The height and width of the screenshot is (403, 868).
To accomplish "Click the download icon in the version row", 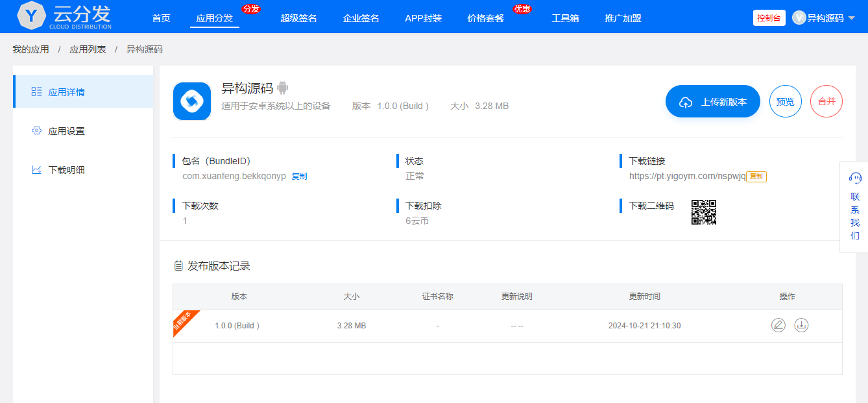I will 801,324.
